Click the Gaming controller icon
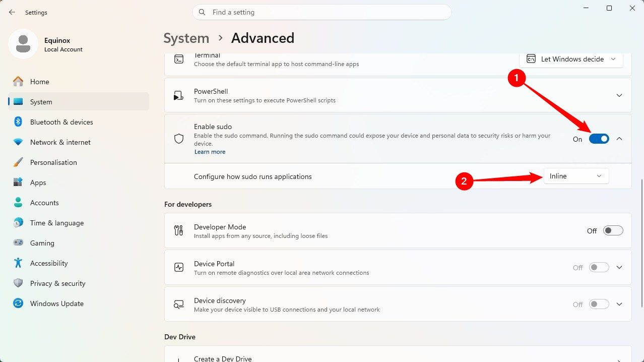Image resolution: width=644 pixels, height=362 pixels. tap(18, 243)
